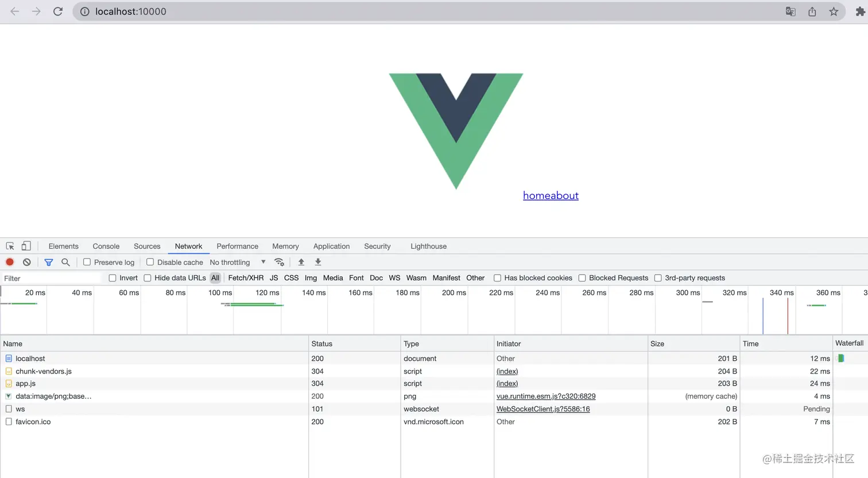Check Hide data URLs checkbox
Viewport: 868px width, 478px height.
148,278
